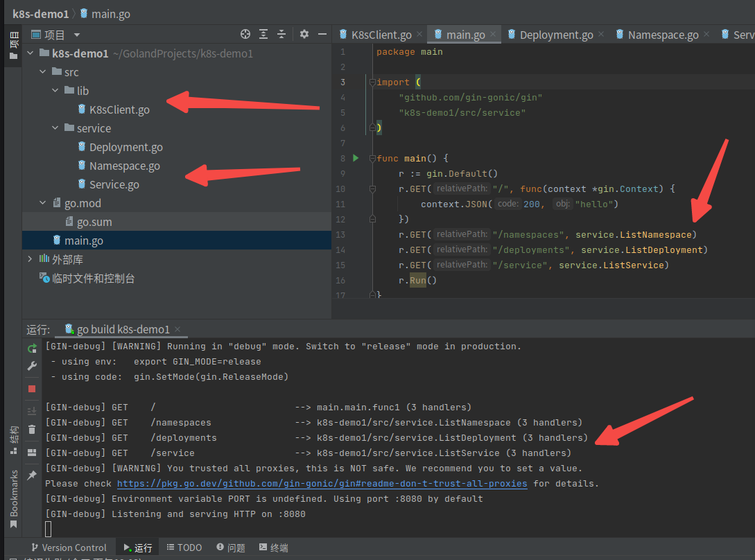
Task: Collapse the service folder
Action: 55,128
